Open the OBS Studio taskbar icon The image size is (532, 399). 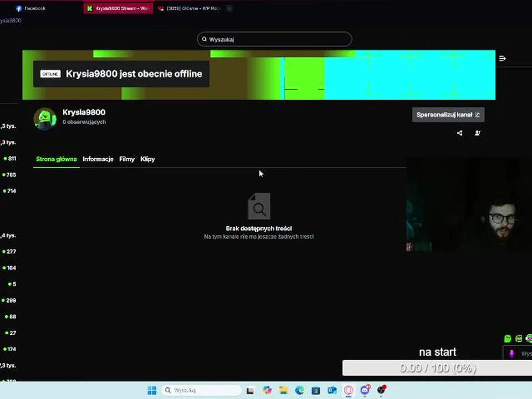pyautogui.click(x=381, y=390)
